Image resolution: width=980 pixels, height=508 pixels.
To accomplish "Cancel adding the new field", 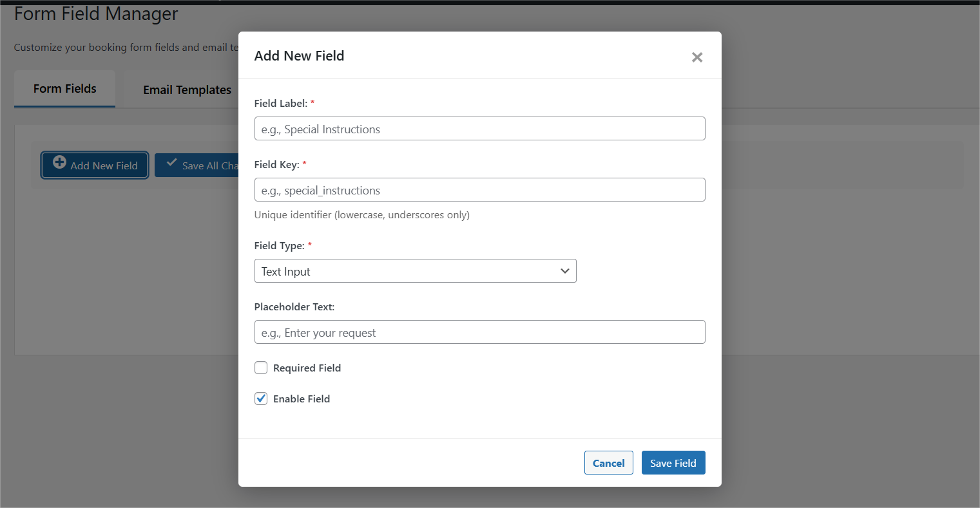I will tap(608, 462).
